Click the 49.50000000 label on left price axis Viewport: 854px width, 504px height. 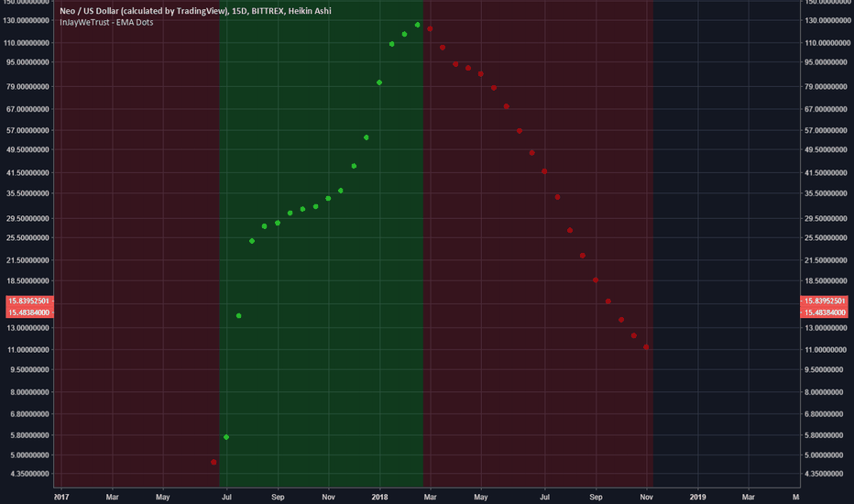(28, 149)
